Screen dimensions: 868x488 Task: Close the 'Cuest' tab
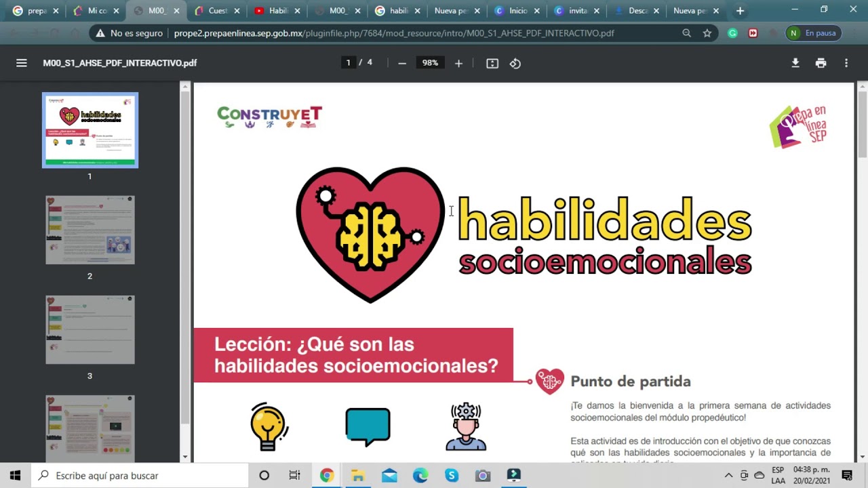[x=237, y=11]
